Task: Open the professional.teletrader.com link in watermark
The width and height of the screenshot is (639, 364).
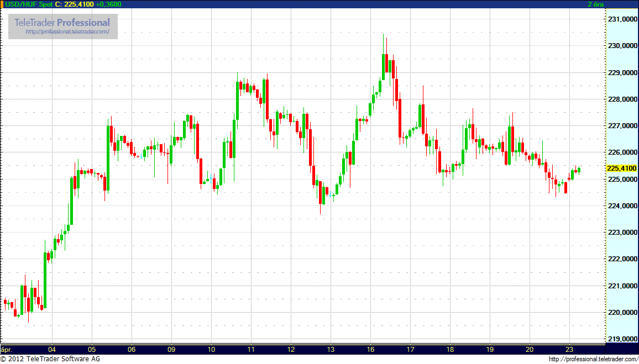Action: click(71, 33)
